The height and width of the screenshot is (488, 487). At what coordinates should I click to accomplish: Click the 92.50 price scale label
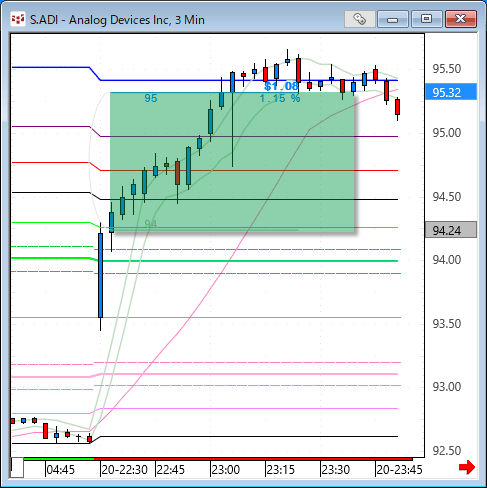coord(447,451)
